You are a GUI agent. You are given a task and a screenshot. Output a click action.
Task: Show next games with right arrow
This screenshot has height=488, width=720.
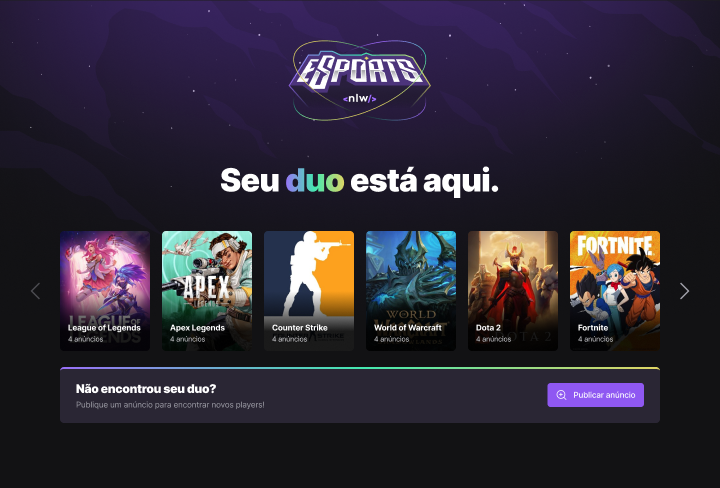point(684,291)
